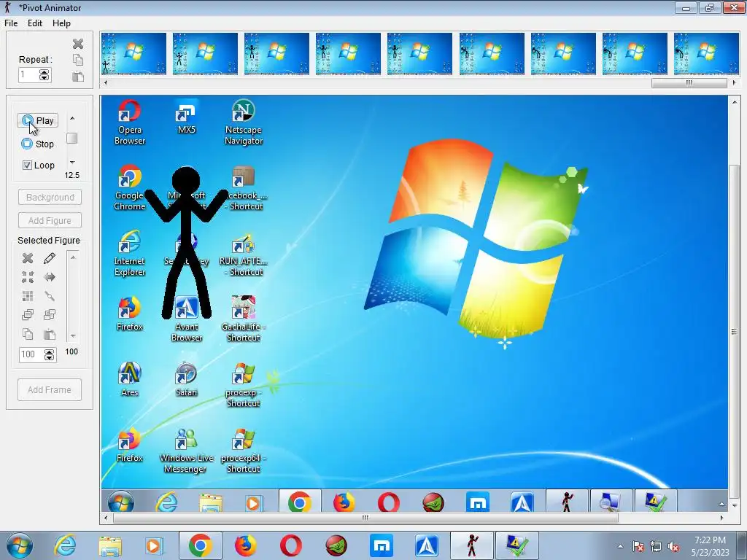
Task: Click the Add Frame button
Action: (50, 389)
